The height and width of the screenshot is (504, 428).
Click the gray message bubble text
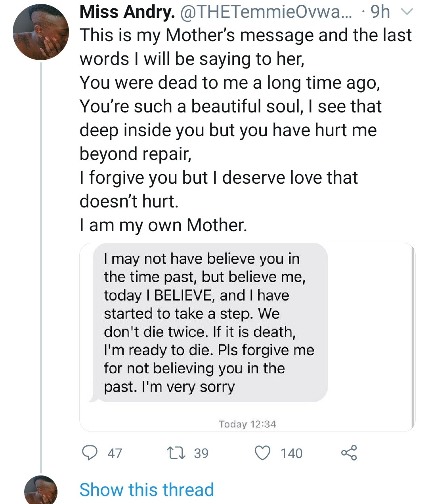(209, 323)
